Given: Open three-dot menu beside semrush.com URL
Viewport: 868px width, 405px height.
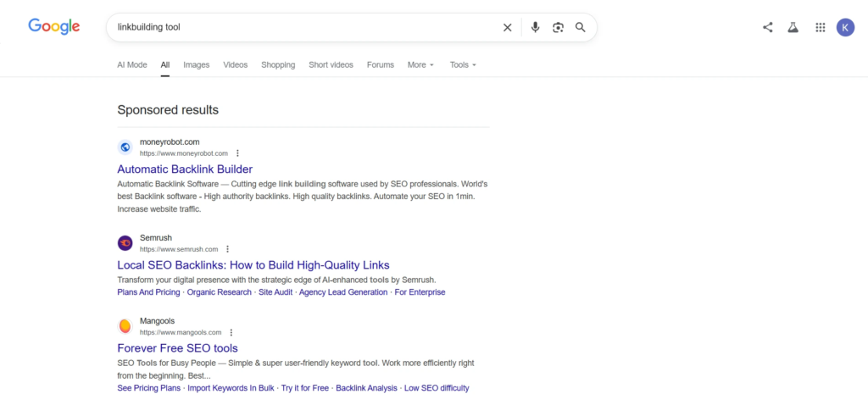Looking at the screenshot, I should pos(227,250).
